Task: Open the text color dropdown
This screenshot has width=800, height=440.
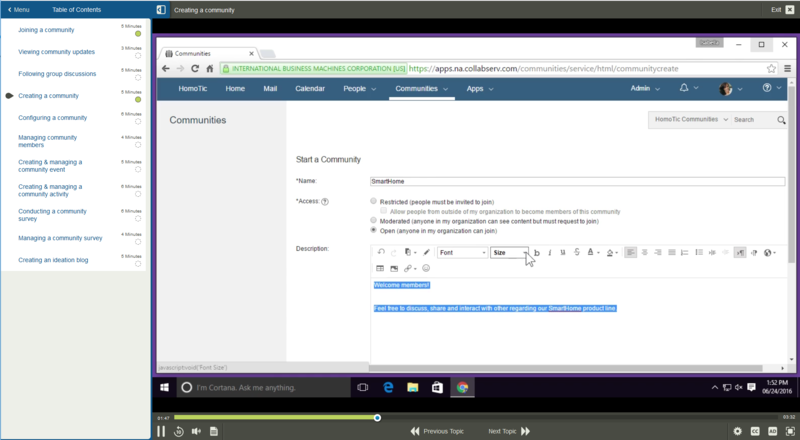Action: (x=593, y=252)
